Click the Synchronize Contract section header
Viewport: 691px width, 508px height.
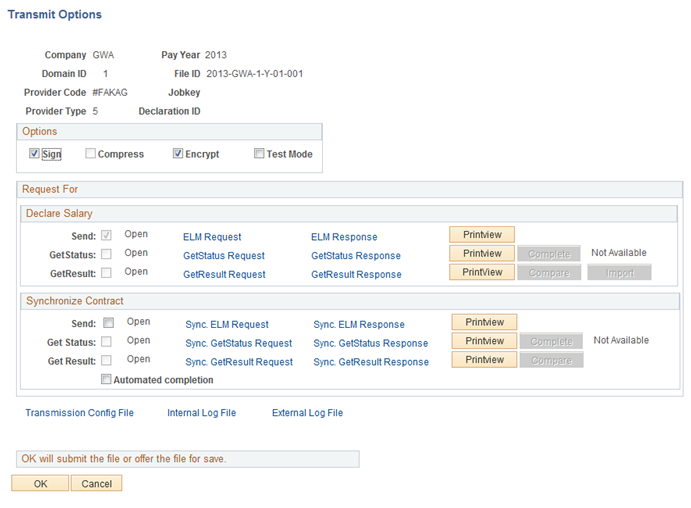coord(350,301)
